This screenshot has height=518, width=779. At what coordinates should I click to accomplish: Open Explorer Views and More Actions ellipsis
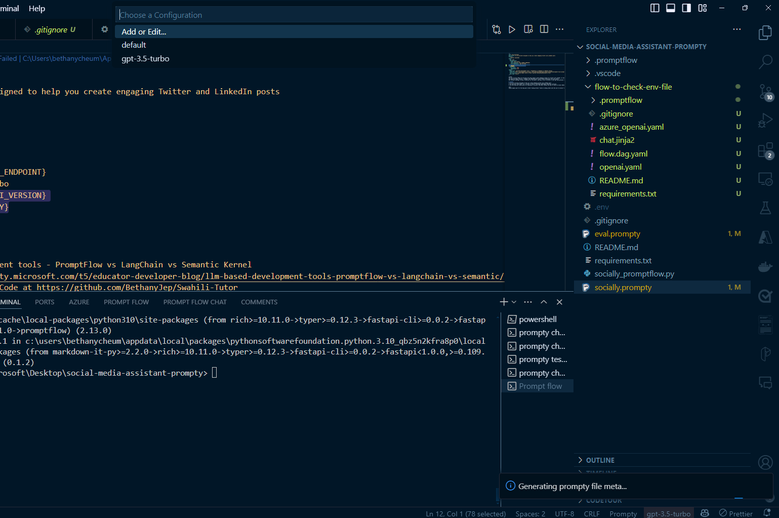pos(737,29)
